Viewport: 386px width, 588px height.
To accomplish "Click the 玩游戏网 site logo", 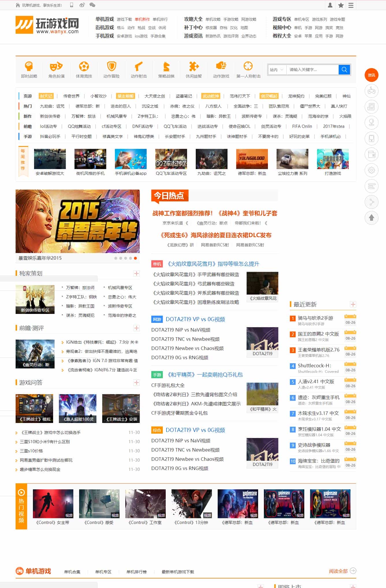I will (x=47, y=25).
